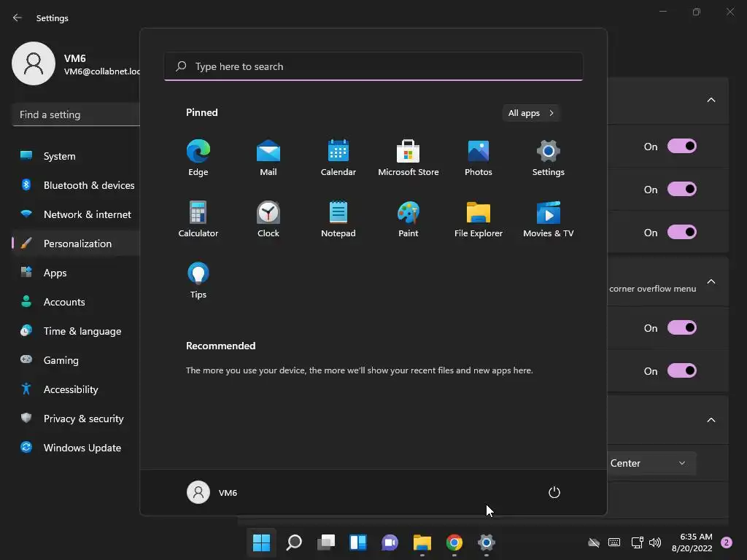Open the pinned Calendar app

tap(338, 157)
